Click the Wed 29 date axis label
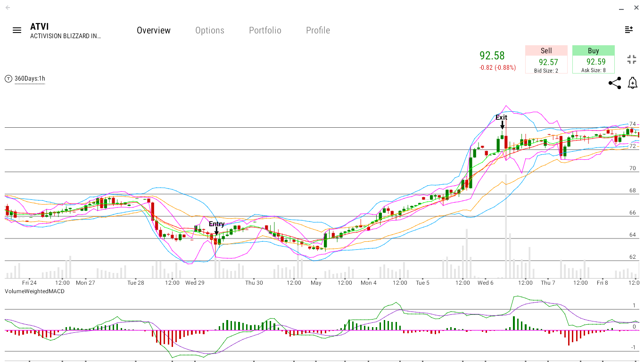This screenshot has height=362, width=644. click(195, 283)
